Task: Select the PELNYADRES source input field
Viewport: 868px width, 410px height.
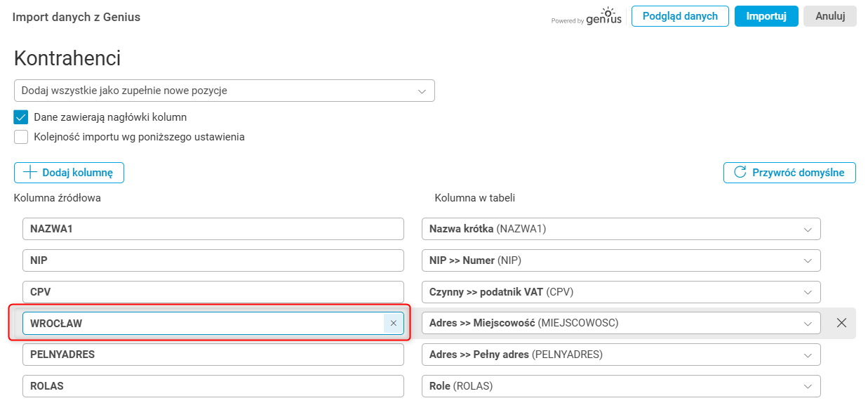Action: (213, 355)
